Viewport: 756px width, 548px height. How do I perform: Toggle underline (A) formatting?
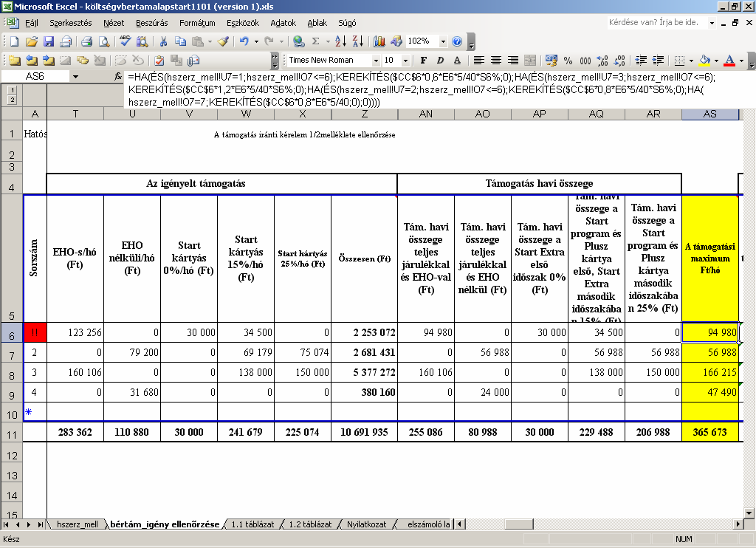[x=458, y=61]
